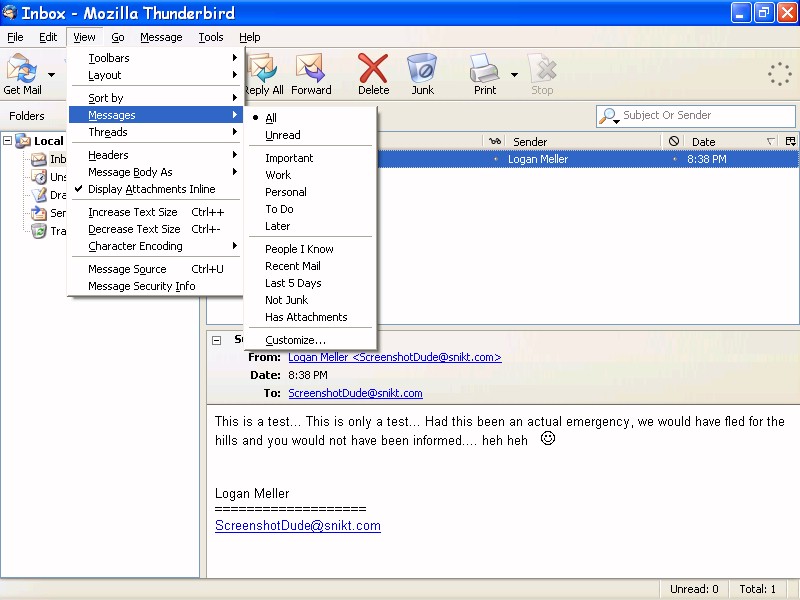Click the search magnifier icon

[x=609, y=116]
